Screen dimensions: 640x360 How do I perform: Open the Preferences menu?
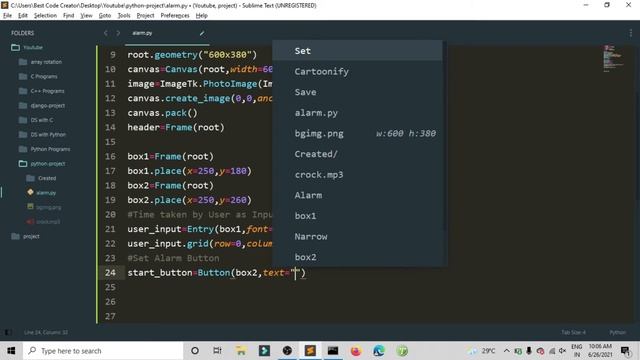(x=175, y=16)
